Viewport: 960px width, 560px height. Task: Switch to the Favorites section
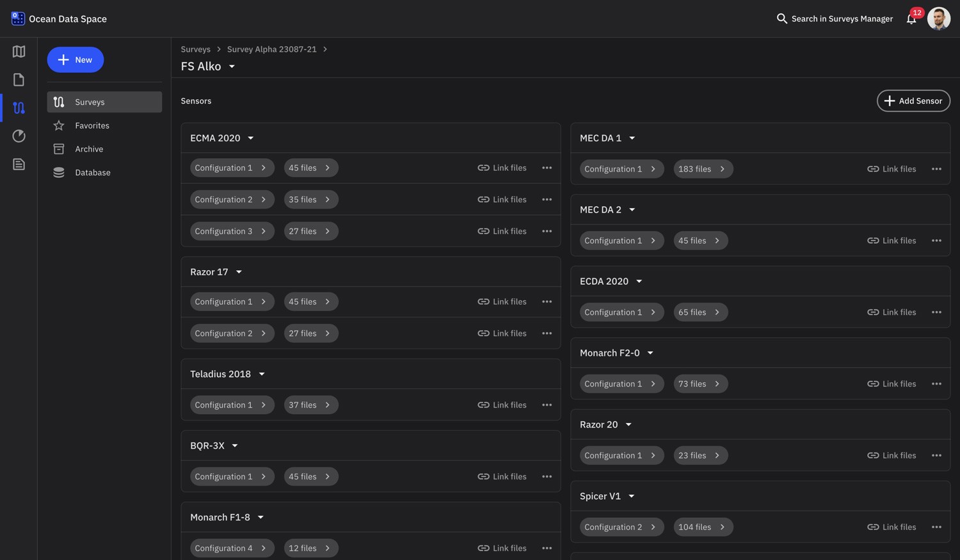coord(92,125)
